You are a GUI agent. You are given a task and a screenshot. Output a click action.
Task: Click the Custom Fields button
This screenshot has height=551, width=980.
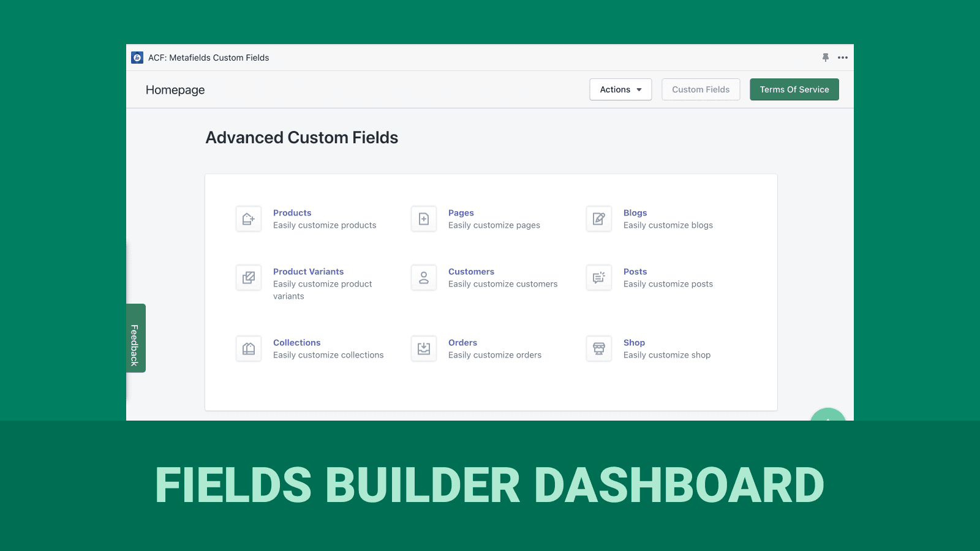point(701,89)
